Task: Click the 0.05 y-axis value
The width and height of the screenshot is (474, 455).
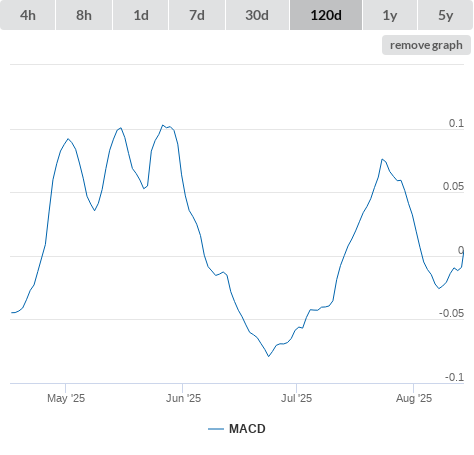Action: (453, 186)
